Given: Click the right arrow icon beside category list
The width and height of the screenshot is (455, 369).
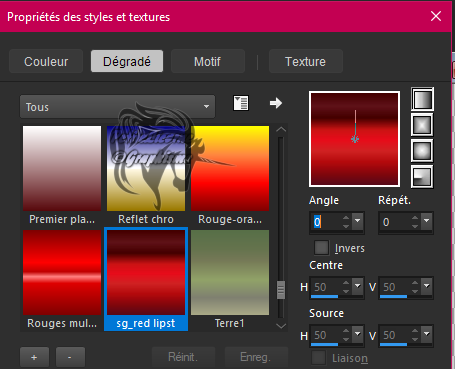Looking at the screenshot, I should point(276,103).
